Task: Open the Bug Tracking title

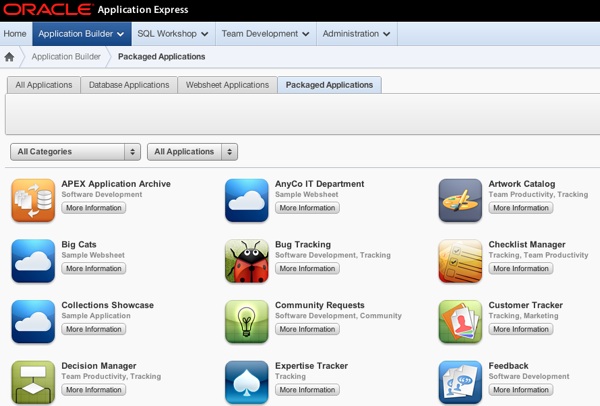Action: point(303,245)
